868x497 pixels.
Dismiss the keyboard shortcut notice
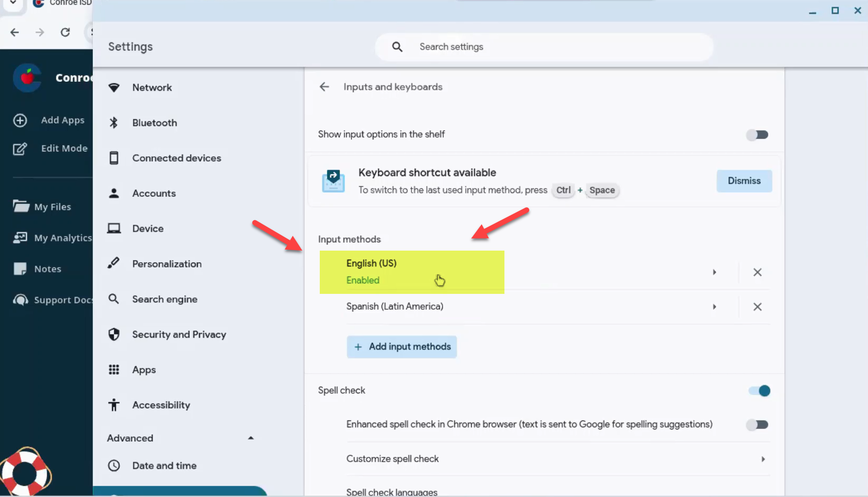click(x=744, y=181)
